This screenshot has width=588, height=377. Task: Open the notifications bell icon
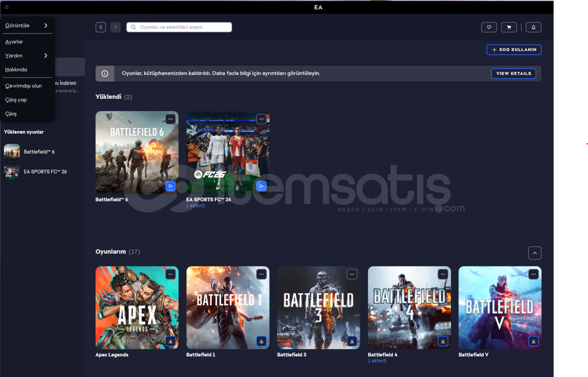[x=533, y=27]
